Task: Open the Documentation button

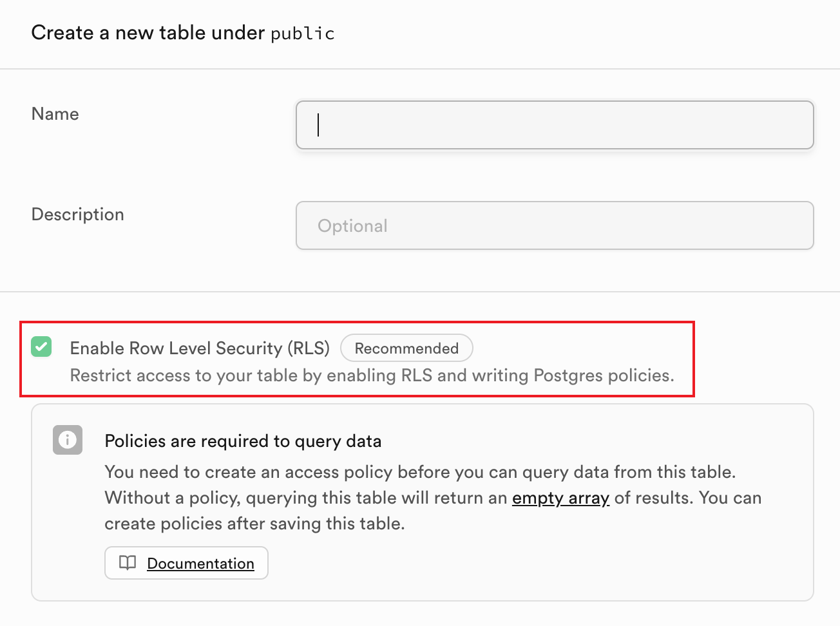Action: pos(186,563)
